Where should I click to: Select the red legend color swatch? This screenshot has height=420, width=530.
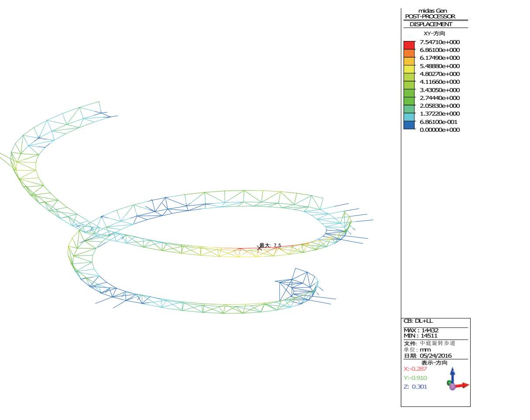coord(409,45)
